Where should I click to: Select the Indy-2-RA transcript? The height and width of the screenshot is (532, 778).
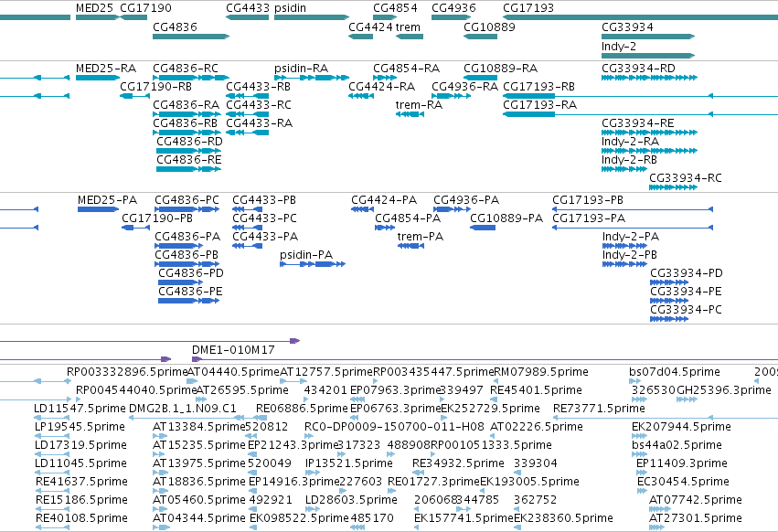630,142
